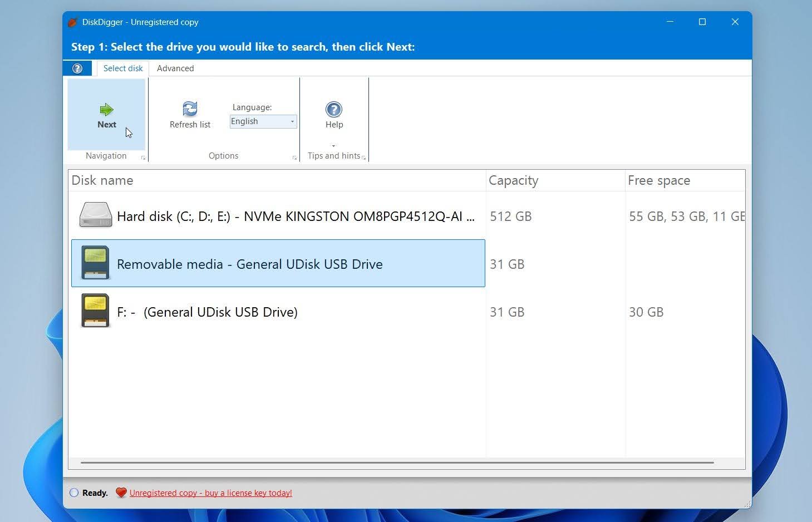This screenshot has height=522, width=812.
Task: Click the Ready. status text
Action: pyautogui.click(x=95, y=493)
